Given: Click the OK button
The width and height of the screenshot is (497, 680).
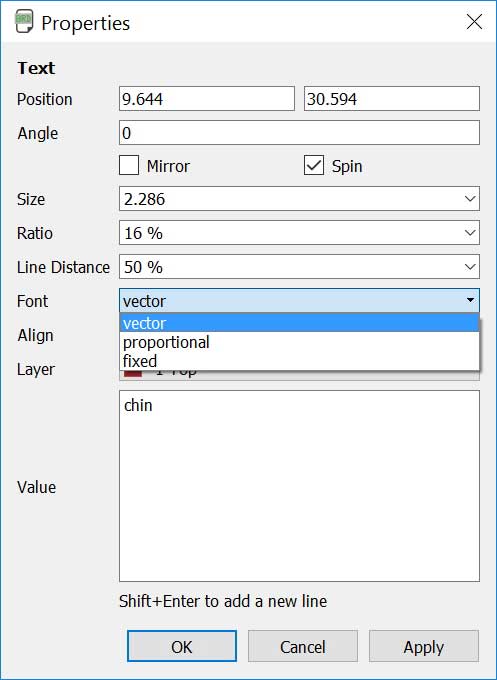Looking at the screenshot, I should tap(182, 646).
